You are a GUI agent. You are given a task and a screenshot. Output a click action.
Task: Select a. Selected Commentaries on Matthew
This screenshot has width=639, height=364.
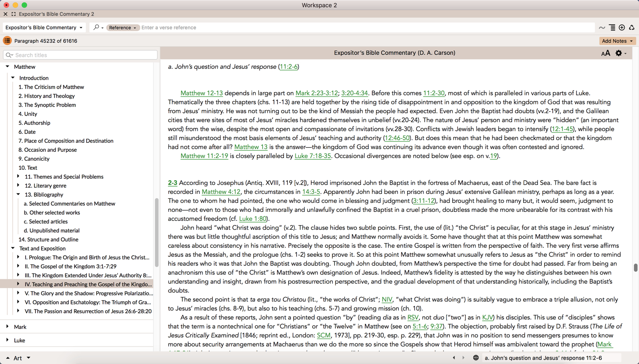click(x=70, y=204)
